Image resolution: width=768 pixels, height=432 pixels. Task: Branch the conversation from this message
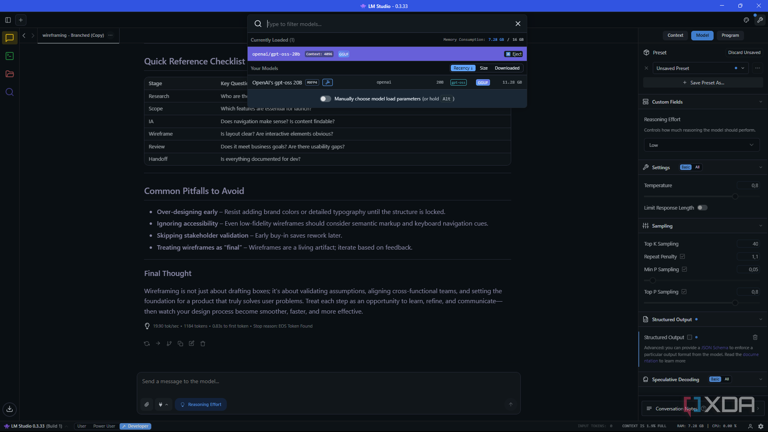(169, 343)
